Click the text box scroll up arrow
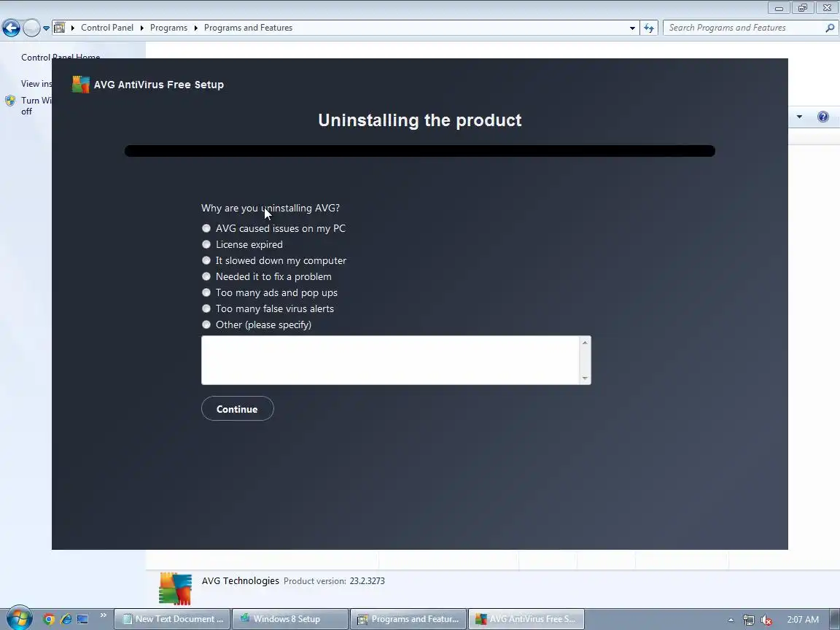Screen dimensions: 840x630 click(585, 343)
